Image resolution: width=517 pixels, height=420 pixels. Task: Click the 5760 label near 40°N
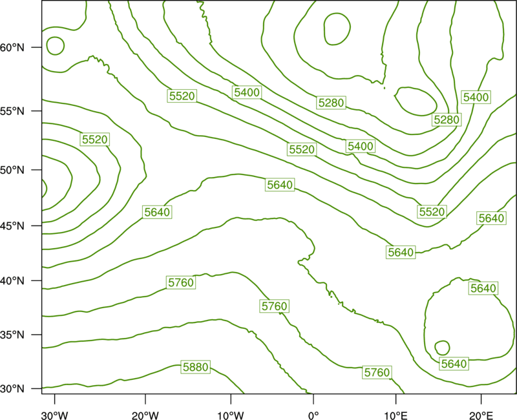pos(181,282)
